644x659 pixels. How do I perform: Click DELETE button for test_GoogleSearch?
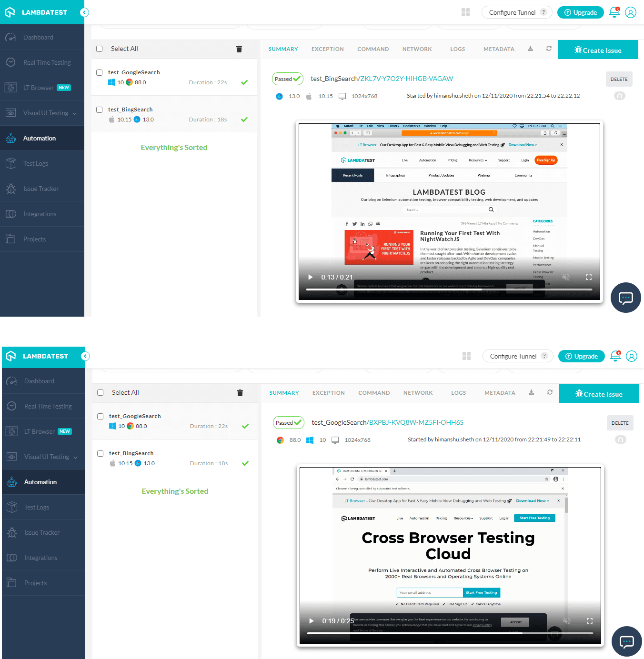tap(620, 423)
